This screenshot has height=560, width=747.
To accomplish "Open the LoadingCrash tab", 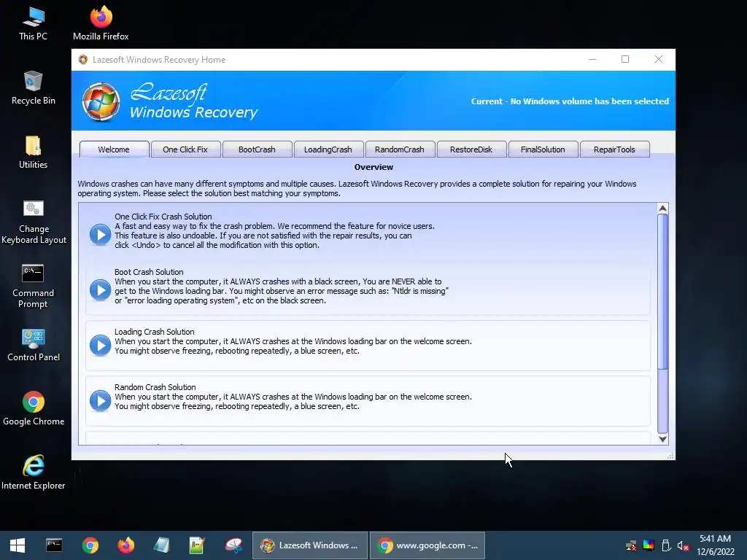I will [328, 149].
